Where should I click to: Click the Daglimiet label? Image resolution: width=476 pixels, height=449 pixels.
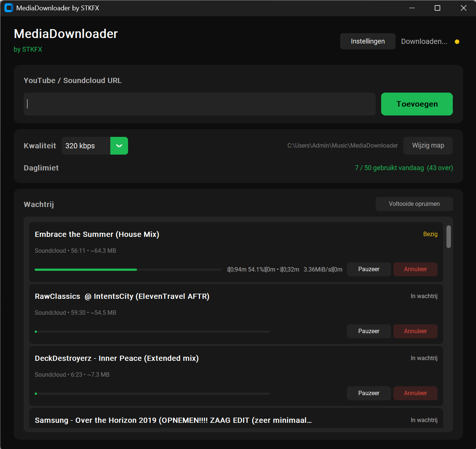[x=41, y=168]
